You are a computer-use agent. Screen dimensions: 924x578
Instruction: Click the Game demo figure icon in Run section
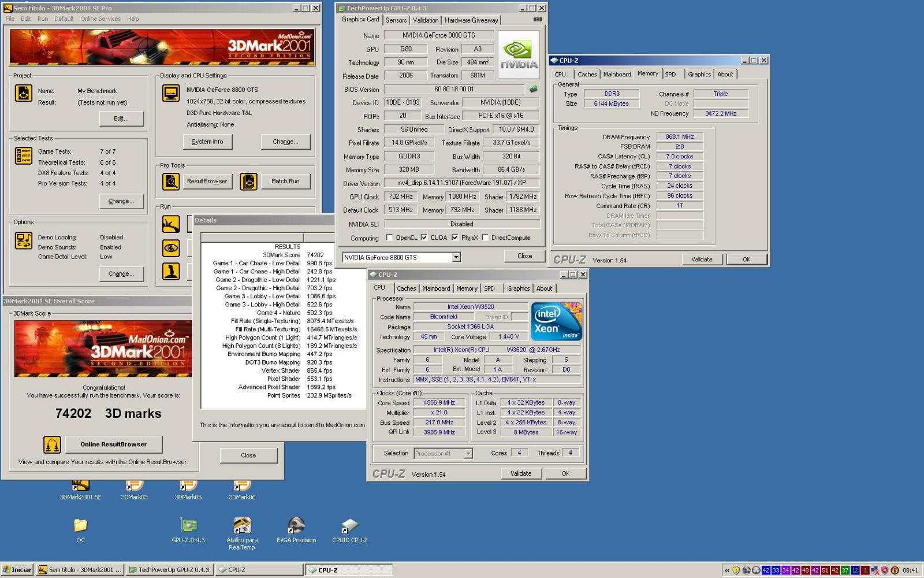tap(171, 271)
